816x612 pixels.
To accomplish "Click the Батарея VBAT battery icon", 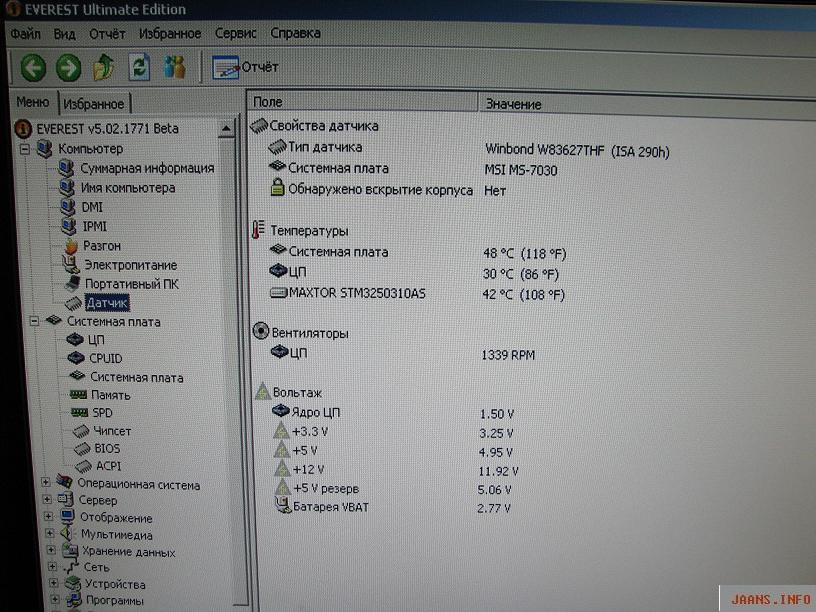I will pyautogui.click(x=283, y=505).
